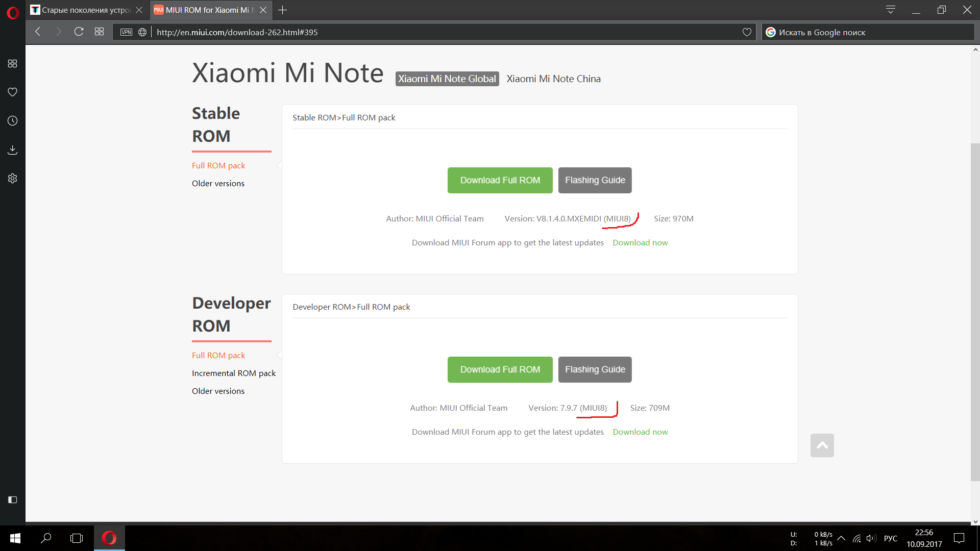Open Developer ROM Flashing Guide
980x551 pixels.
[x=595, y=369]
